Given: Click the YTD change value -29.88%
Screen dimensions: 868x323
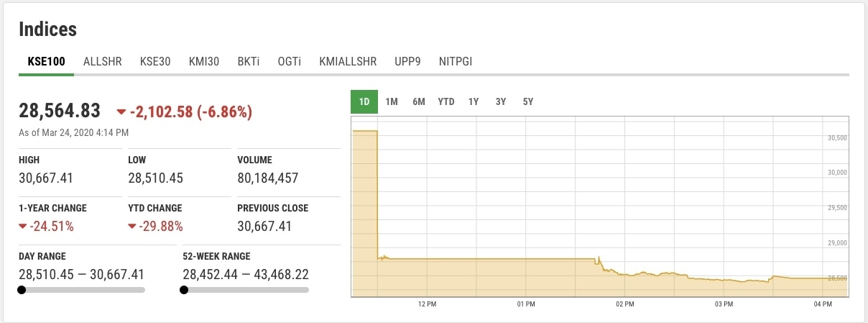Looking at the screenshot, I should click(161, 227).
